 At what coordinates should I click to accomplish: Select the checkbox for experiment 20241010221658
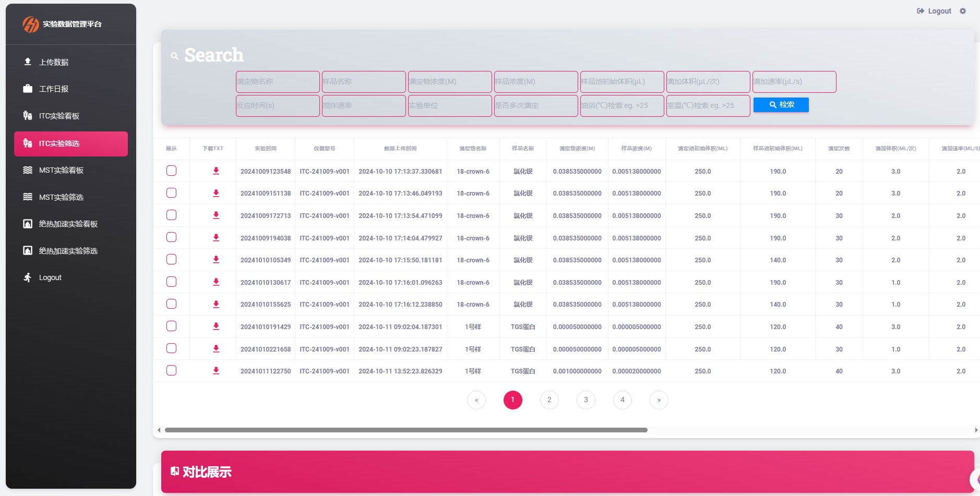(171, 348)
